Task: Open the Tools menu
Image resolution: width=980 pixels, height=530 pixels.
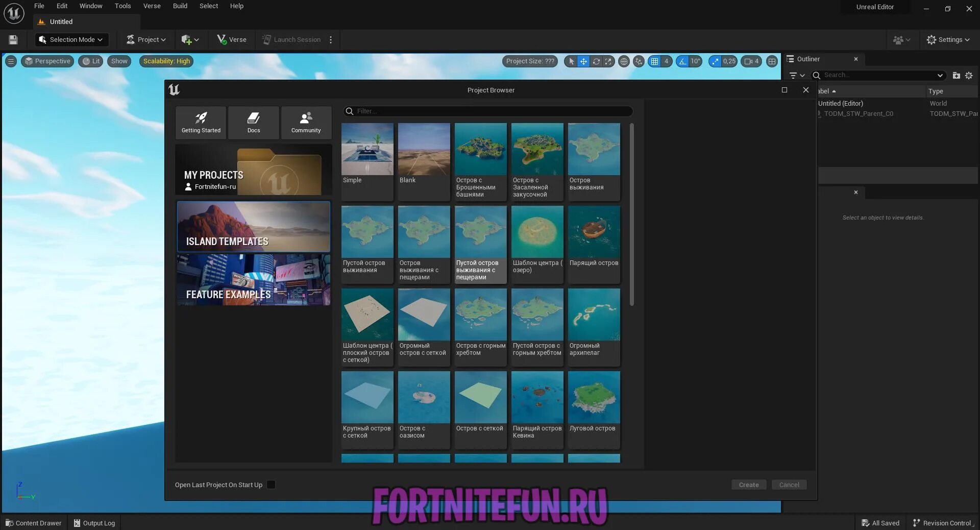Action: 122,6
